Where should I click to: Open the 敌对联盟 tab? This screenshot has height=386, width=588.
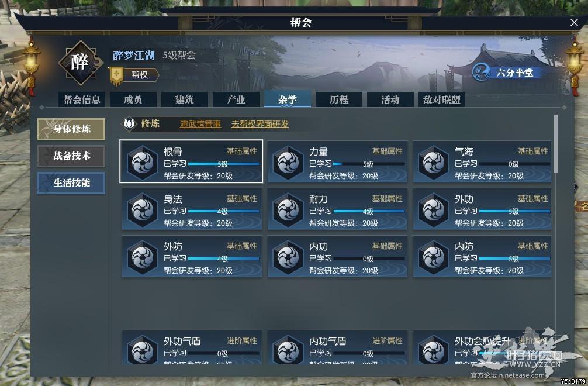(x=442, y=100)
